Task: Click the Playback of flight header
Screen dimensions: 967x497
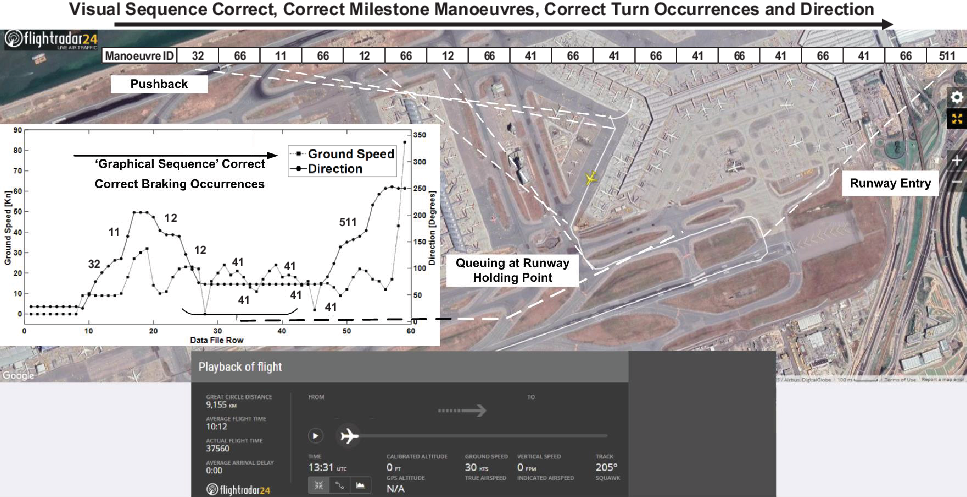Action: coord(241,367)
